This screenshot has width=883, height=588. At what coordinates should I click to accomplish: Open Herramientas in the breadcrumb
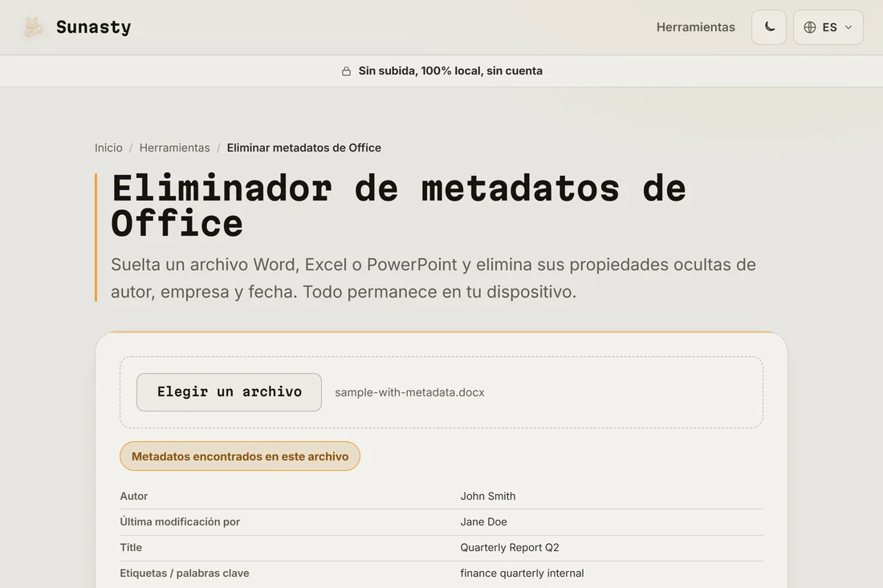point(174,148)
